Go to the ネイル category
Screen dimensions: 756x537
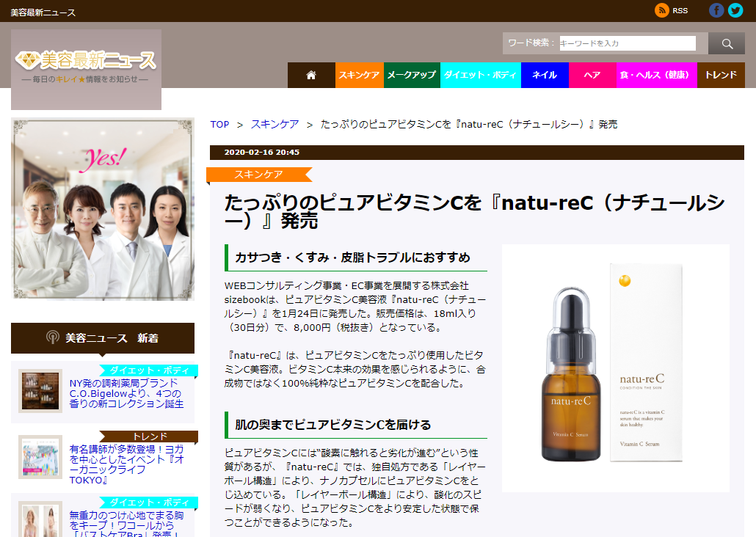[545, 75]
